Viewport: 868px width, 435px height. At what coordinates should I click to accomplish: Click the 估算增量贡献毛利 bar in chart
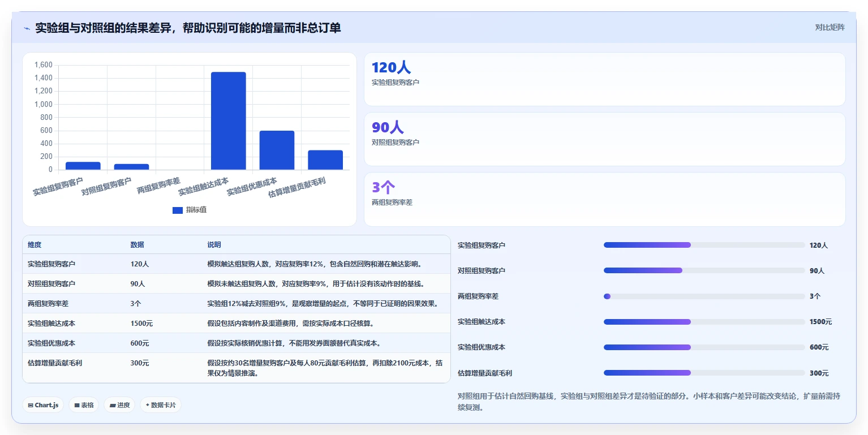(325, 160)
